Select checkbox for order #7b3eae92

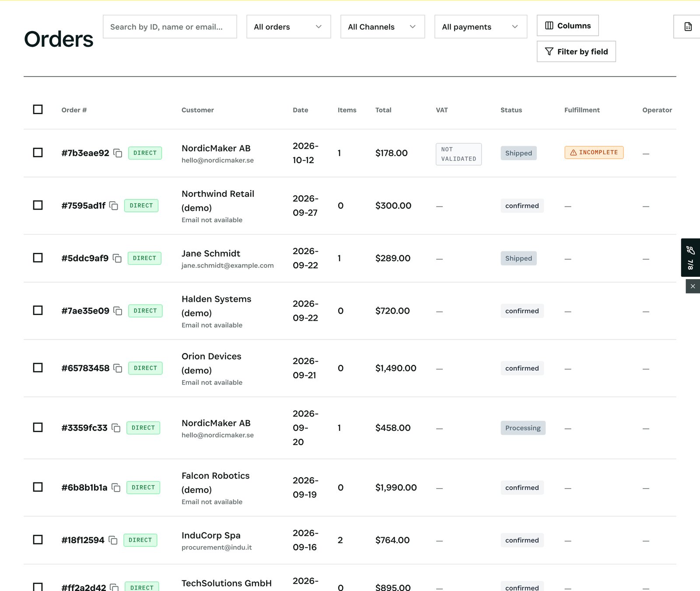[x=38, y=153]
